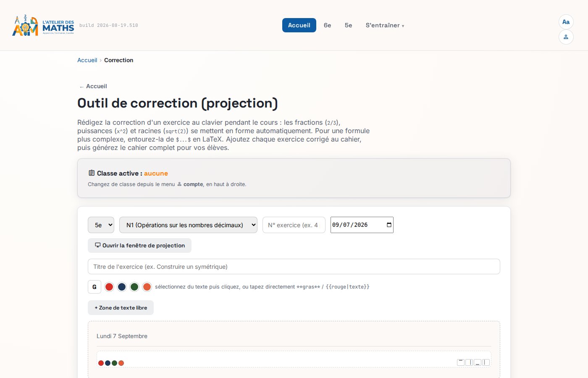
Task: Click the Accueil breadcrumb link
Action: point(87,60)
